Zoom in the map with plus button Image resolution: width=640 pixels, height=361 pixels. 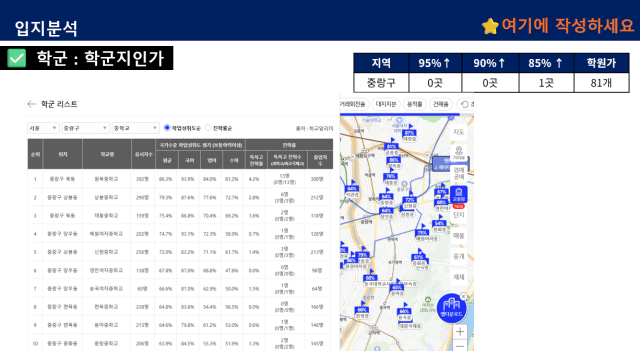click(460, 331)
